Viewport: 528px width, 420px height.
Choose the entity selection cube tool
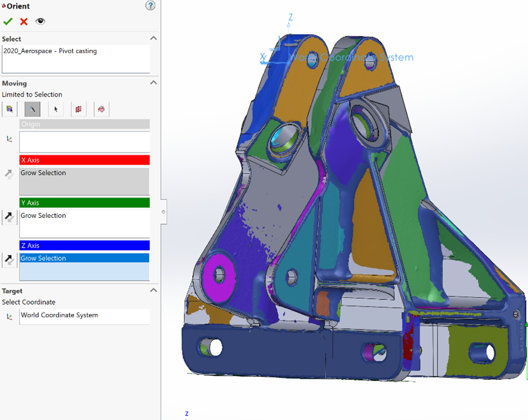click(x=10, y=109)
